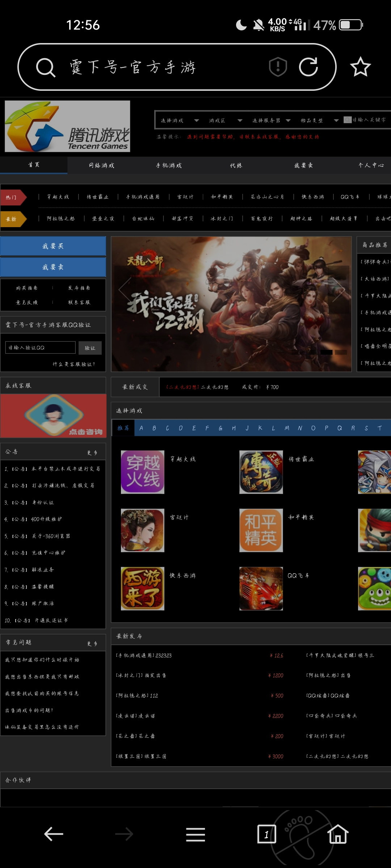The height and width of the screenshot is (868, 391).
Task: Click 更多 beside 常见问题 heading
Action: (x=92, y=644)
